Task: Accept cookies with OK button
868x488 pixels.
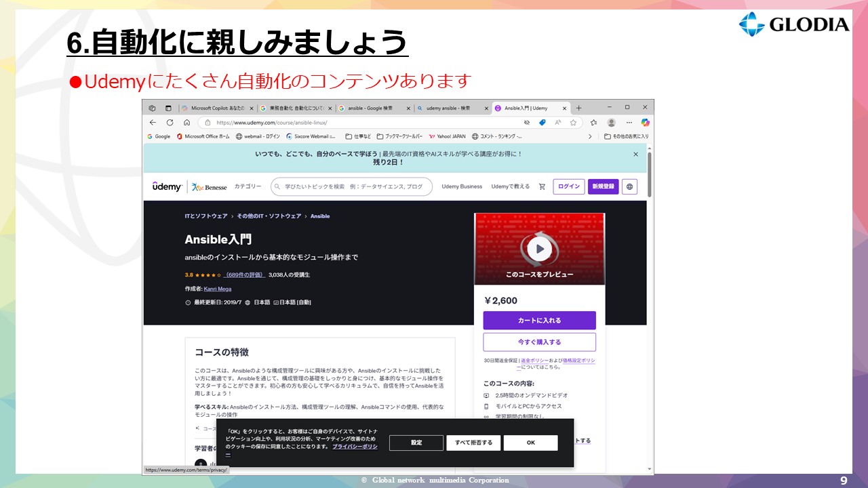Action: [531, 443]
